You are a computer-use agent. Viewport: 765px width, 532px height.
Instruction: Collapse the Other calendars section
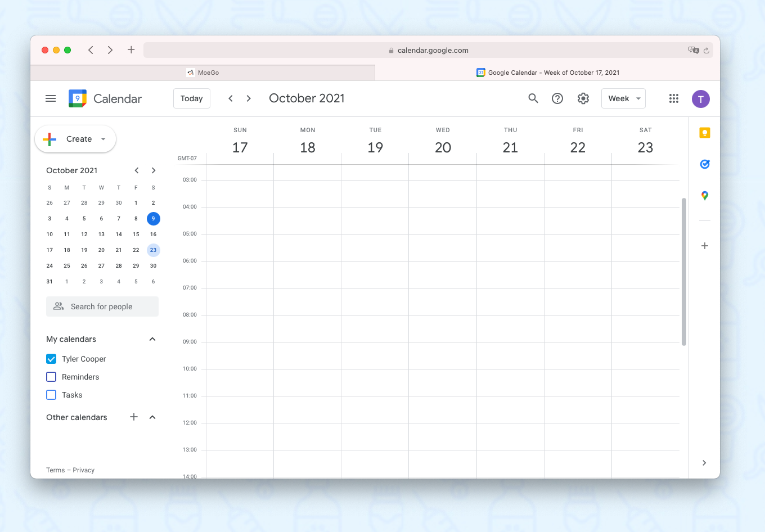(152, 417)
